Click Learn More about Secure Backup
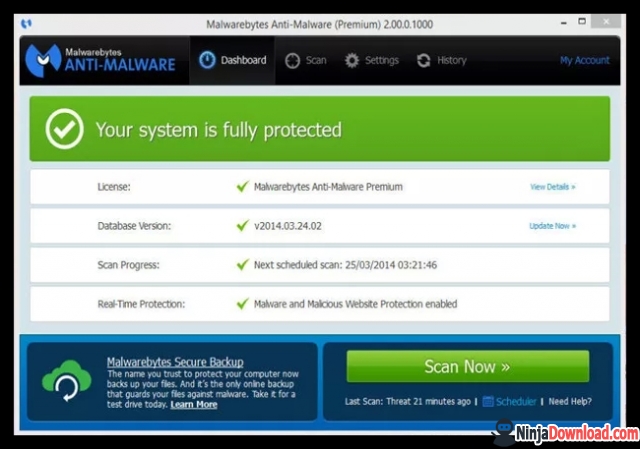 [x=194, y=405]
